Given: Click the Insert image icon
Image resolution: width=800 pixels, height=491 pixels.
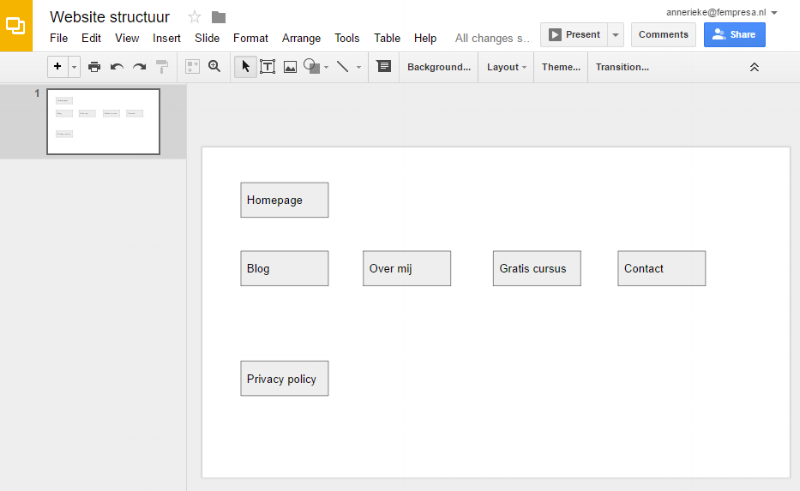Looking at the screenshot, I should 290,67.
